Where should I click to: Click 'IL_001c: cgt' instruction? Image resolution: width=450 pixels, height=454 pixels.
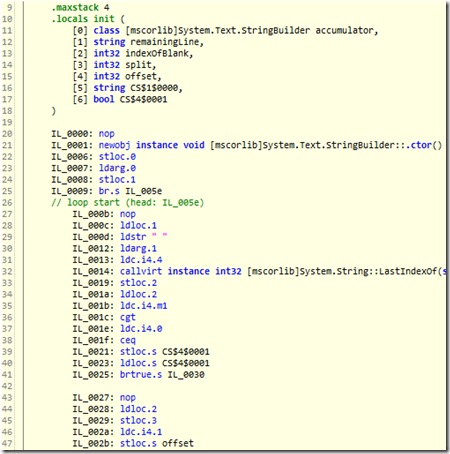click(104, 317)
